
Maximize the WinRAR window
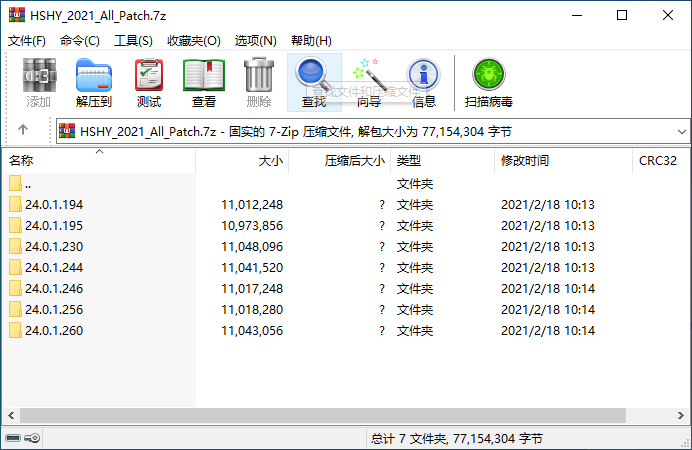pos(622,15)
